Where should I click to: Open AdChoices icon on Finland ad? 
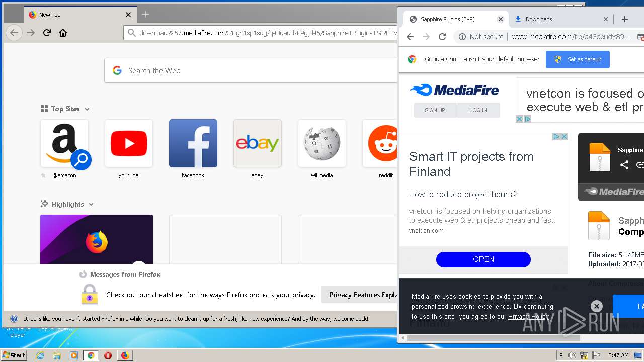coord(556,137)
